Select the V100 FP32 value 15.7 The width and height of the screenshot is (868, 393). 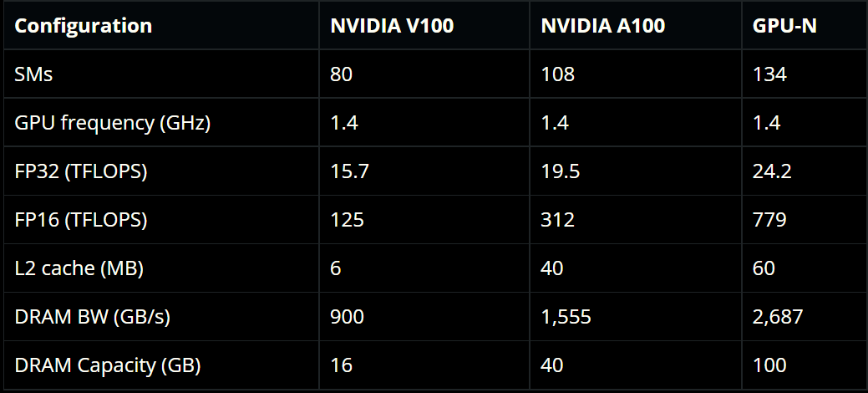(348, 171)
